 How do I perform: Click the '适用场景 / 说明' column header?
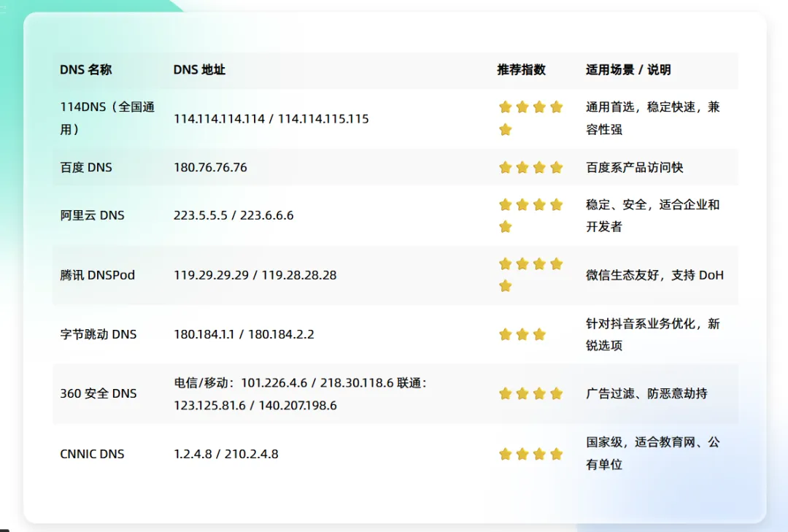click(x=628, y=70)
